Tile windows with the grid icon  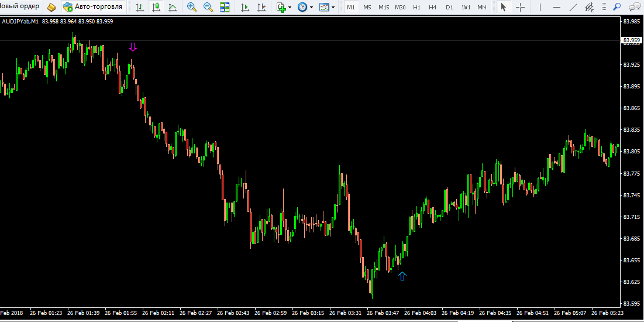point(225,7)
